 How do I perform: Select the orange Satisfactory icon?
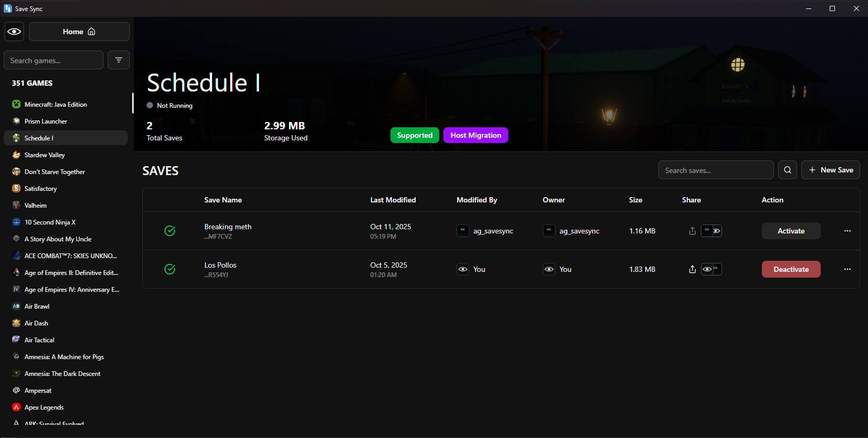coord(16,188)
